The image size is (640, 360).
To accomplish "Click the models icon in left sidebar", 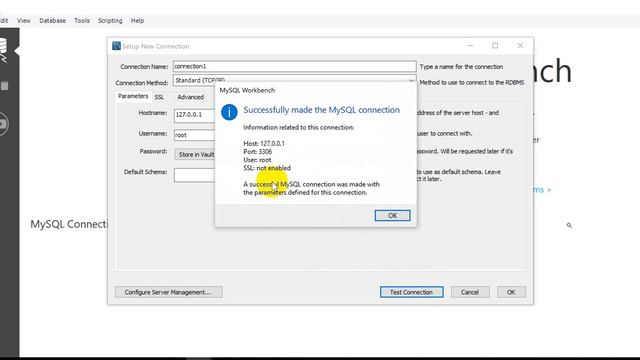I will coord(4,86).
